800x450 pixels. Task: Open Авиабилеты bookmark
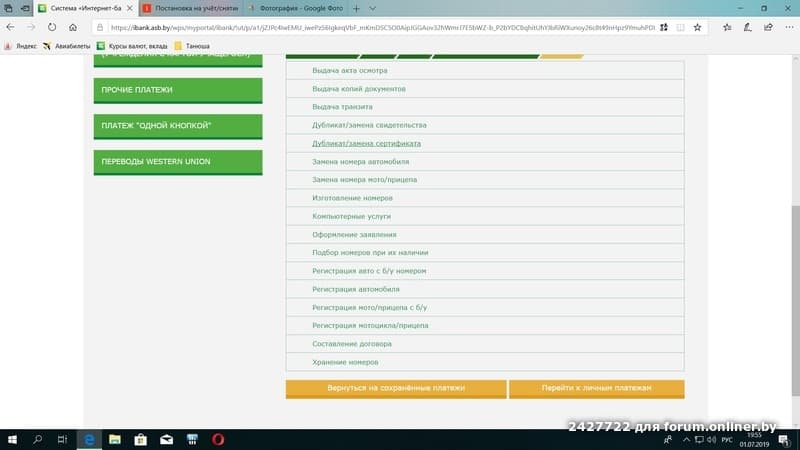coord(66,46)
